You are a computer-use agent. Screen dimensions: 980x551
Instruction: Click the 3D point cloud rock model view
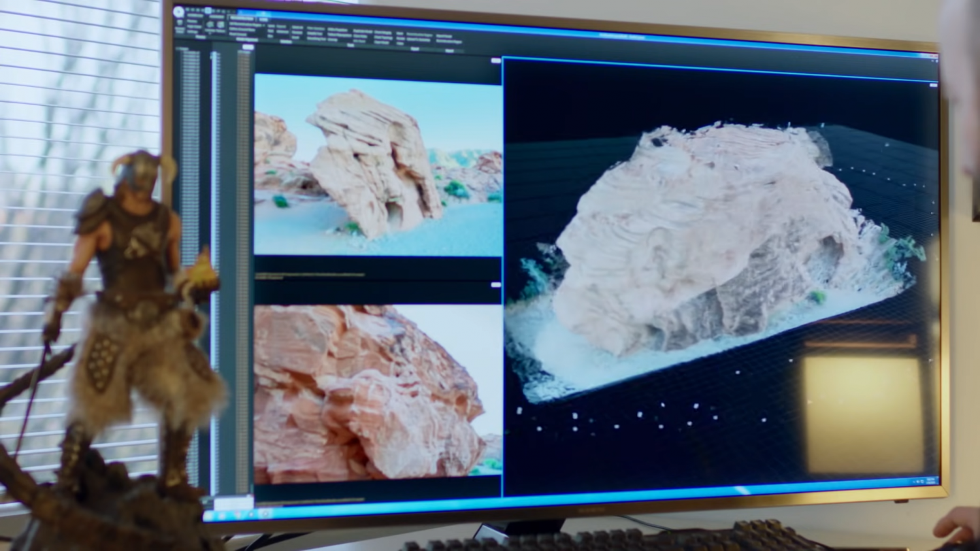(721, 278)
